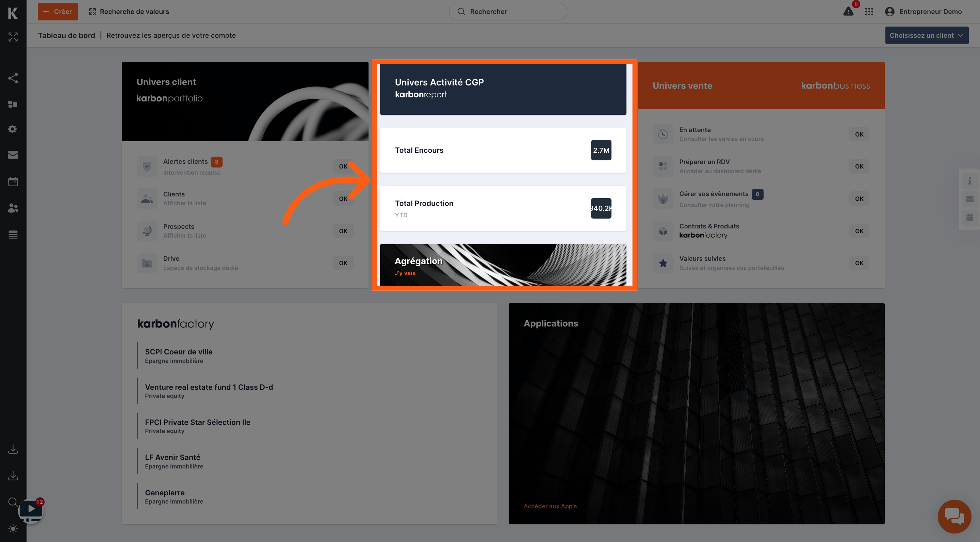Open the users group icon in sidebar
The height and width of the screenshot is (542, 980).
coord(13,208)
